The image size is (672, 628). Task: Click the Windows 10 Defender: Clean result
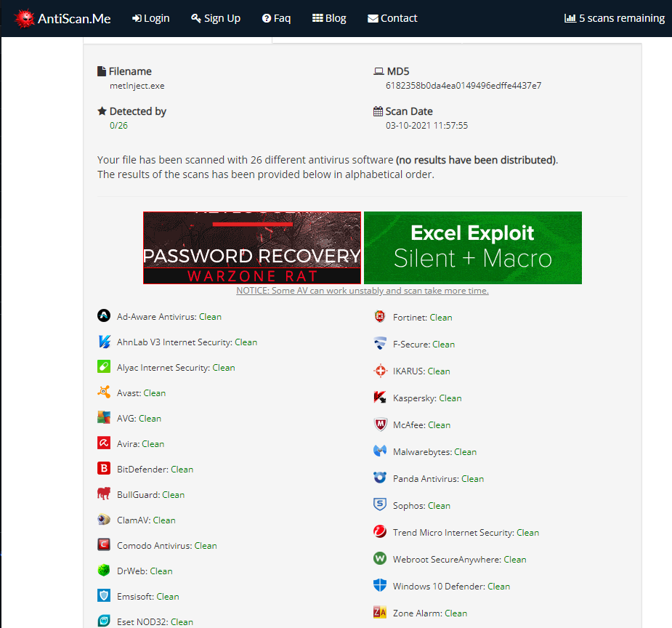451,587
